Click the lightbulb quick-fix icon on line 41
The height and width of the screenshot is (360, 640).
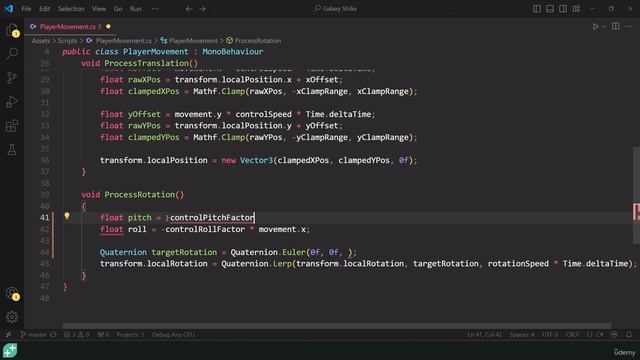(x=67, y=216)
